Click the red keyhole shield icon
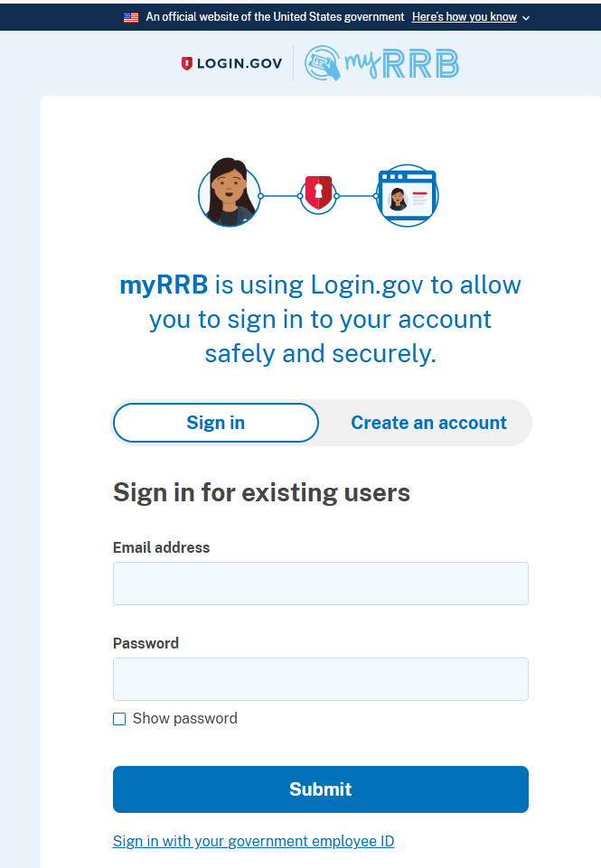 [317, 193]
